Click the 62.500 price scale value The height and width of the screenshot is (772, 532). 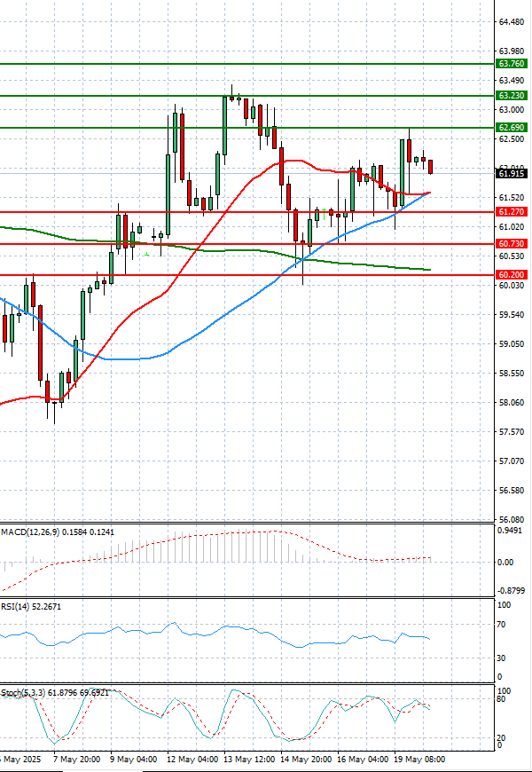pos(511,139)
